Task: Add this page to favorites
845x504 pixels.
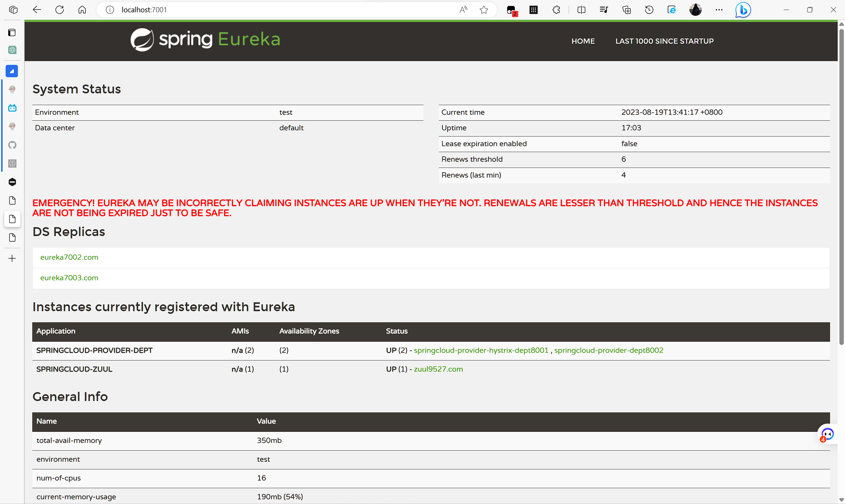Action: [484, 10]
